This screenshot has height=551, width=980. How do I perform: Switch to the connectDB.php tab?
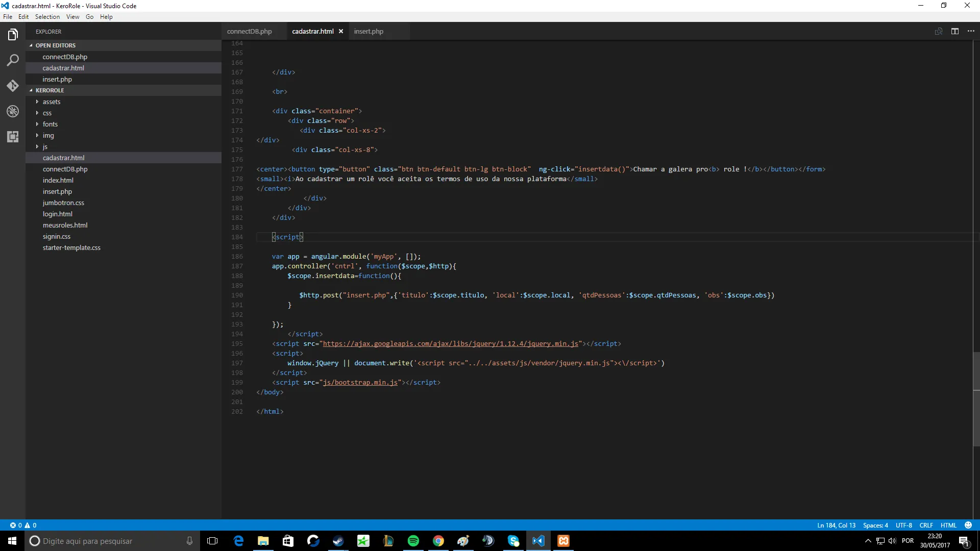pos(249,31)
